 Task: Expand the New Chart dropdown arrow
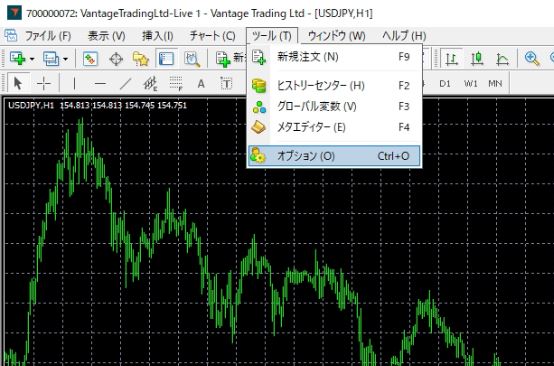(32, 59)
